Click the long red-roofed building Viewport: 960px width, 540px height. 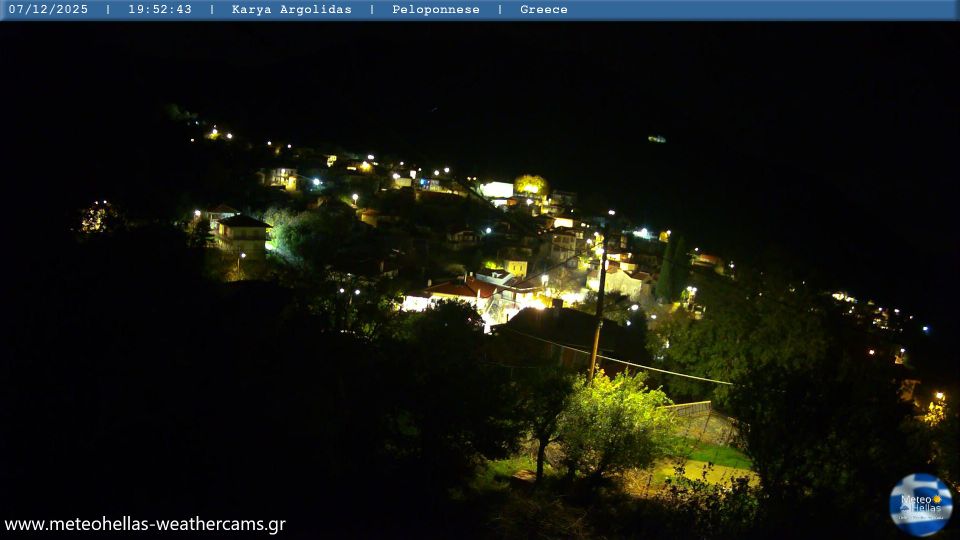[450, 292]
